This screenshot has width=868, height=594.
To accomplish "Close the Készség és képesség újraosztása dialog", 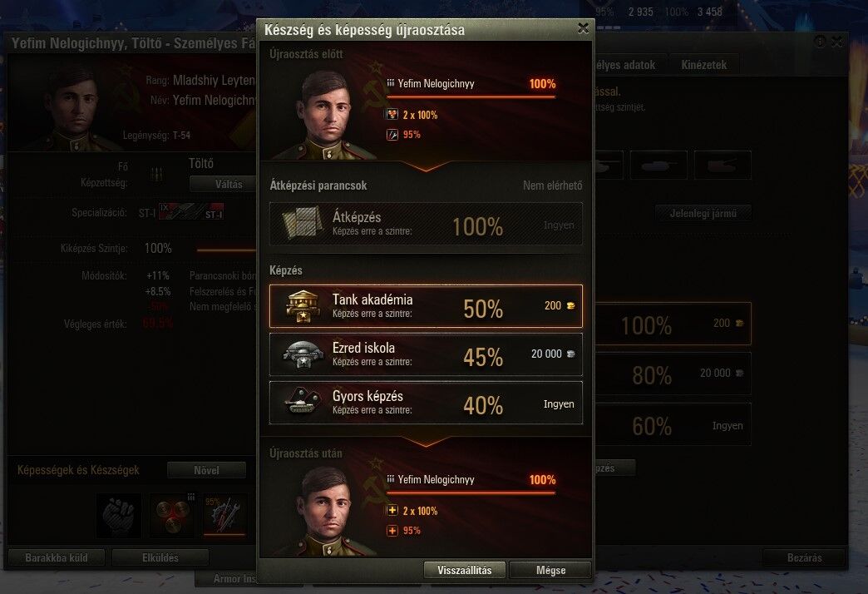I will pos(583,28).
